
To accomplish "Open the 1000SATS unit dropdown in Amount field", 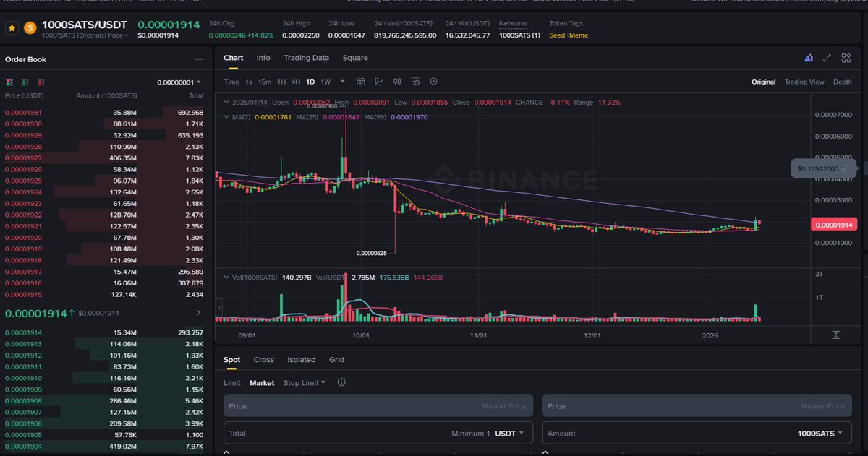I will 820,434.
